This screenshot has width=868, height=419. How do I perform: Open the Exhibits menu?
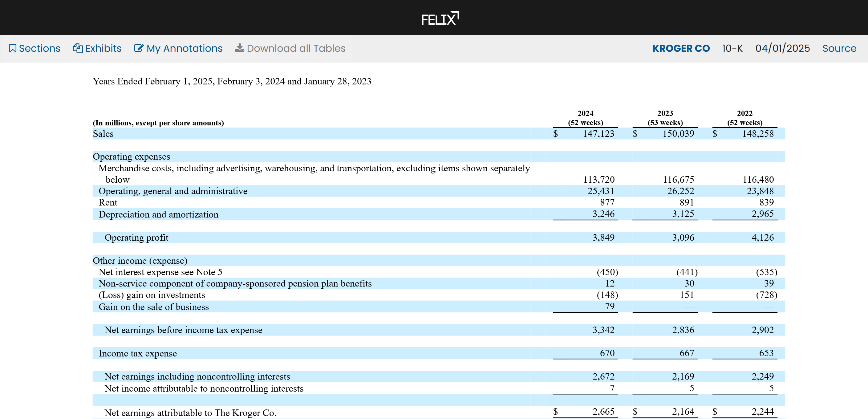pos(103,49)
